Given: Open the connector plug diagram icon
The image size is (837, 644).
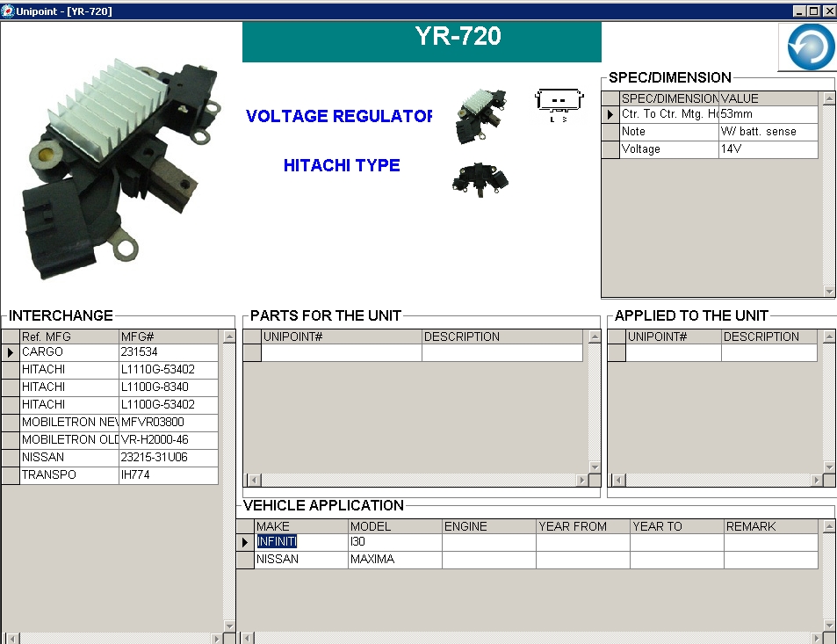Looking at the screenshot, I should [x=559, y=104].
